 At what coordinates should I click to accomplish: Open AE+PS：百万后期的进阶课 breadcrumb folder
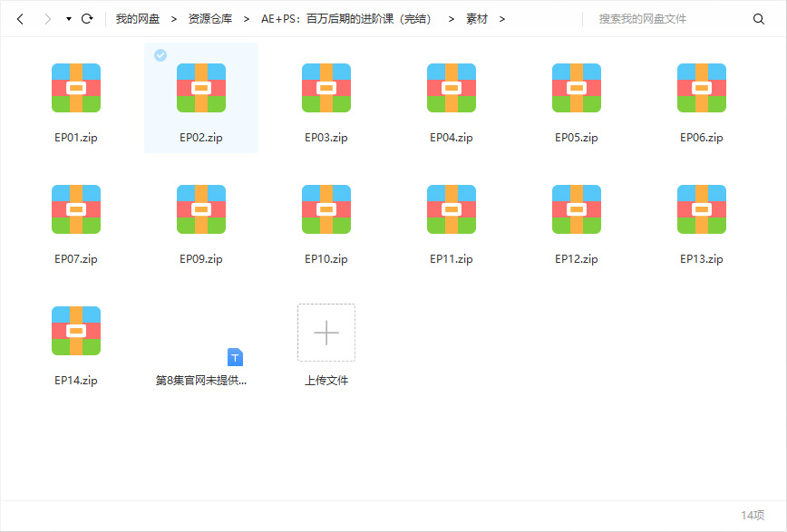click(345, 19)
